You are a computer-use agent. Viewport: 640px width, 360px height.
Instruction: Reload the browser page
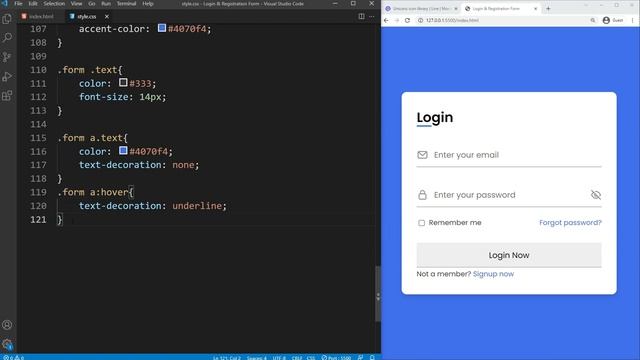pos(407,20)
